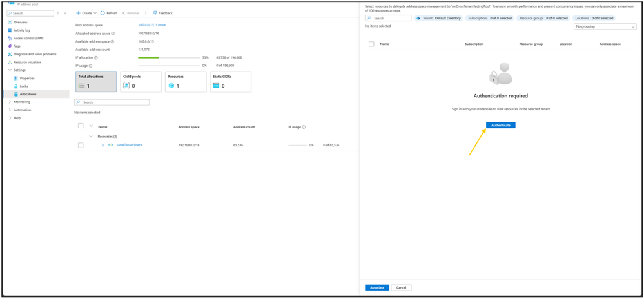This screenshot has width=644, height=299.
Task: Open the Resource groups filter pill
Action: click(543, 19)
